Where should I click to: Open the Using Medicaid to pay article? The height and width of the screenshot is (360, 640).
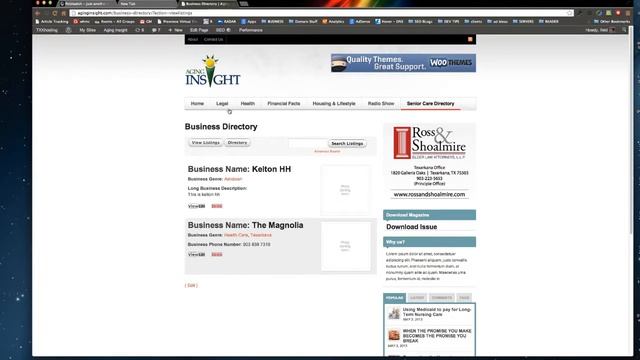(436, 312)
